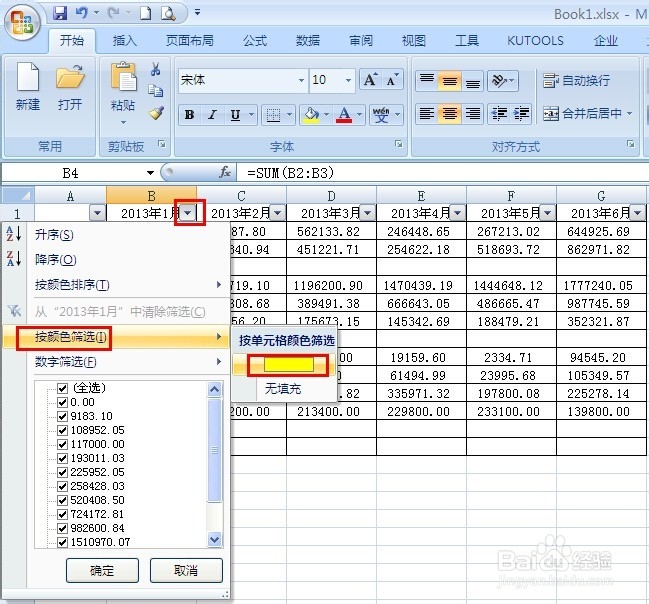The width and height of the screenshot is (649, 604).
Task: Choose 升序(S) sort option
Action: tap(116, 235)
